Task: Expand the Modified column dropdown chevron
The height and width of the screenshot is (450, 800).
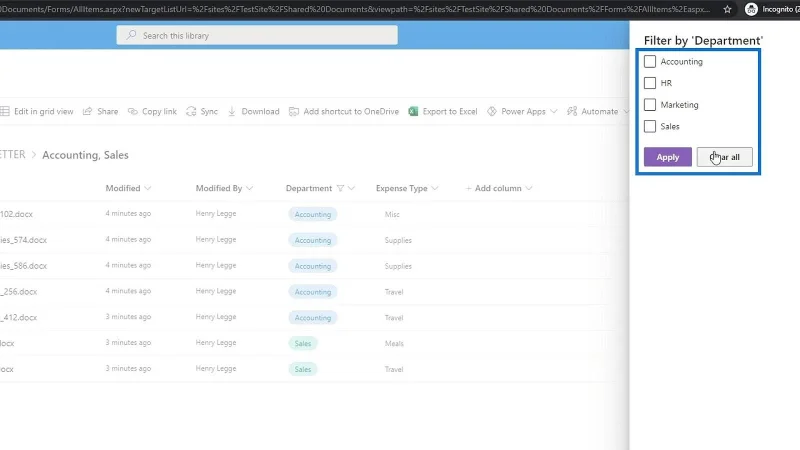Action: point(147,188)
